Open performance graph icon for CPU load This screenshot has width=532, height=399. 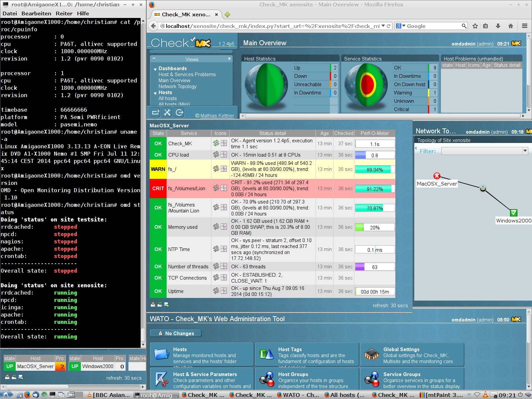tap(224, 155)
